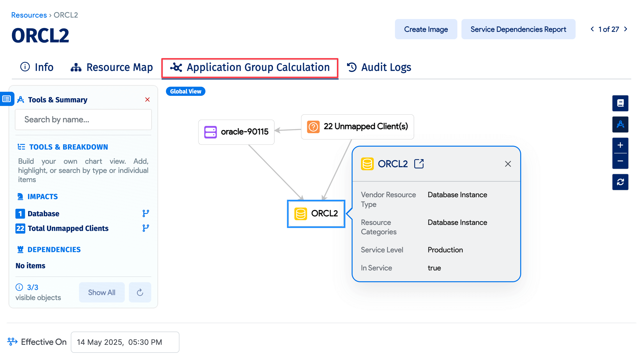Zoom in on the dependency chart
This screenshot has width=644, height=360.
click(620, 146)
